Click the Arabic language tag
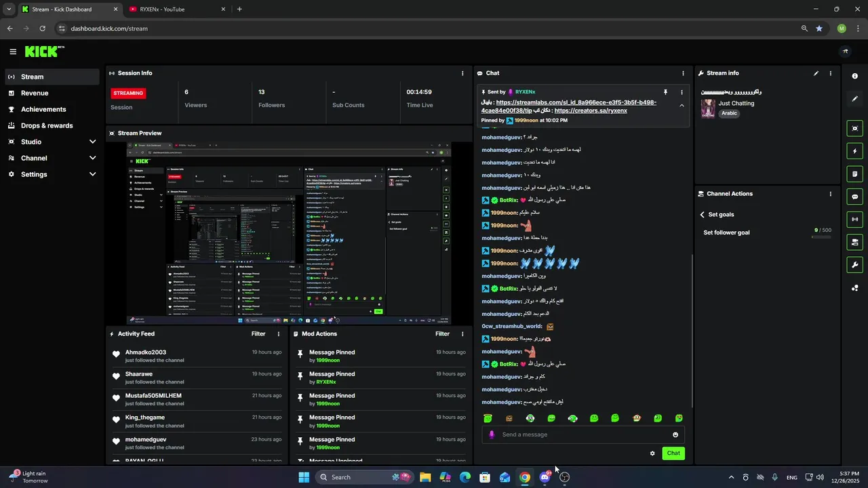The width and height of the screenshot is (868, 488). point(729,113)
